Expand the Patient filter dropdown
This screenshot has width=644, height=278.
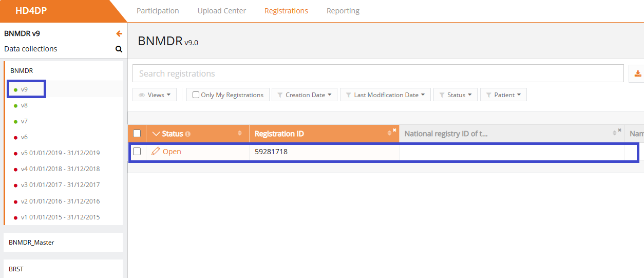click(x=503, y=95)
